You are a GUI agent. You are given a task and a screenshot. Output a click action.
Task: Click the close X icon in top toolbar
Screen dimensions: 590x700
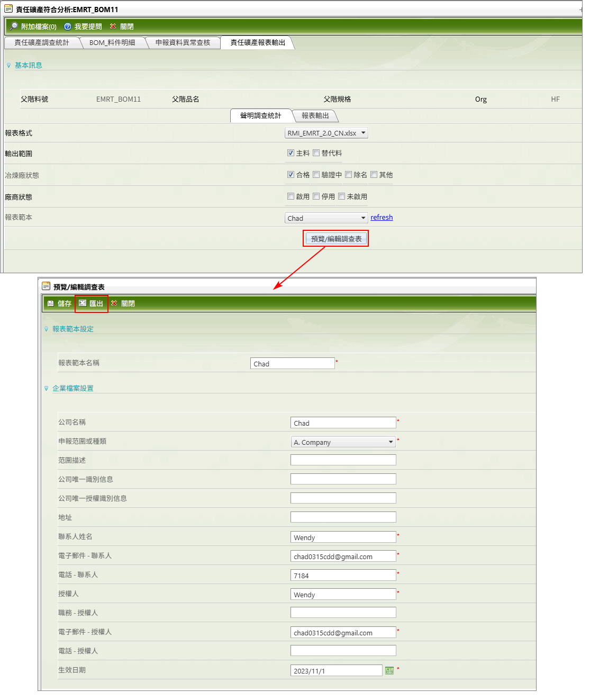tap(113, 26)
